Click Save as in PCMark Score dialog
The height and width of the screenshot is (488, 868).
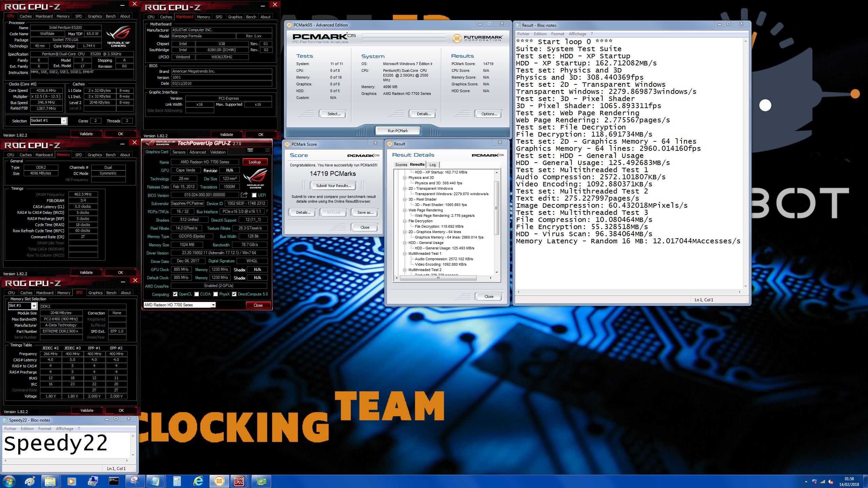(x=365, y=212)
